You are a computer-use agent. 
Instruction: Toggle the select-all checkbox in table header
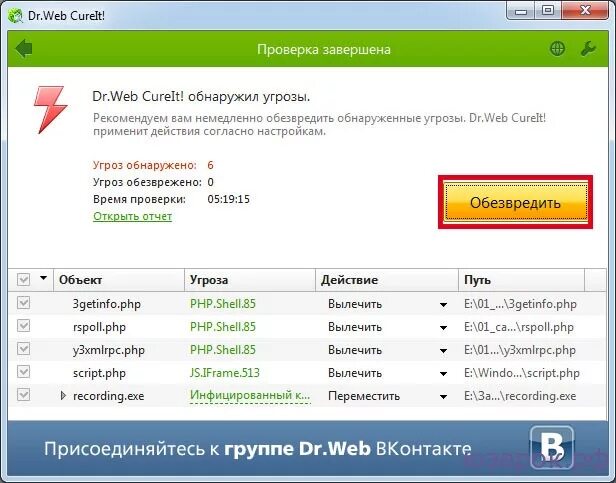pos(23,280)
